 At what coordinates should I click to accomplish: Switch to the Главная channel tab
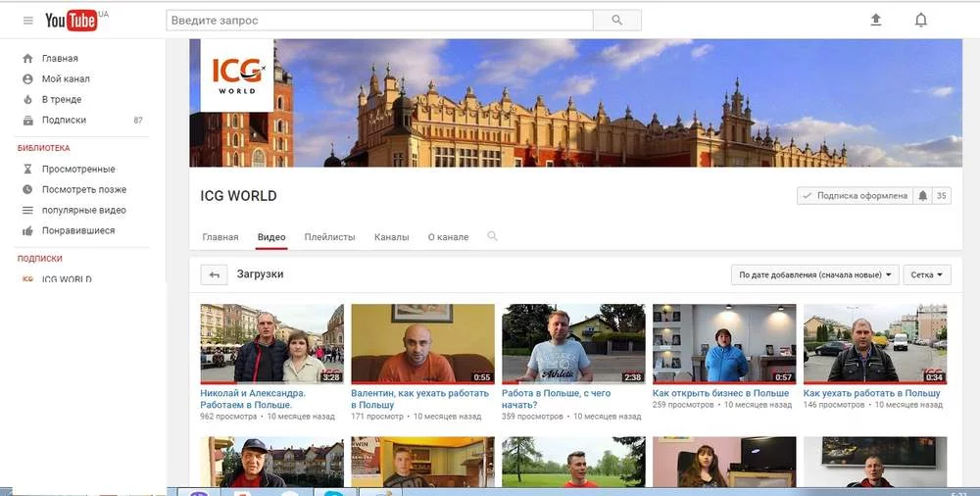pos(220,237)
